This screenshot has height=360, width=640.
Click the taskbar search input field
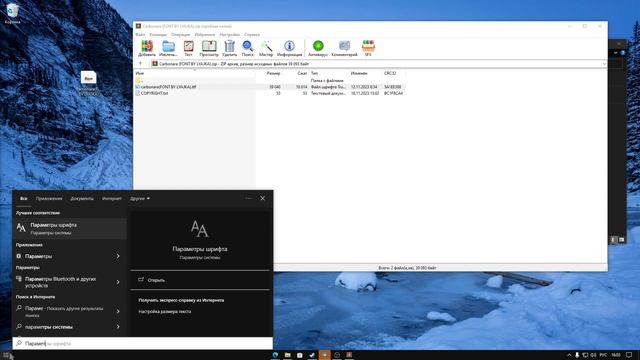click(143, 344)
